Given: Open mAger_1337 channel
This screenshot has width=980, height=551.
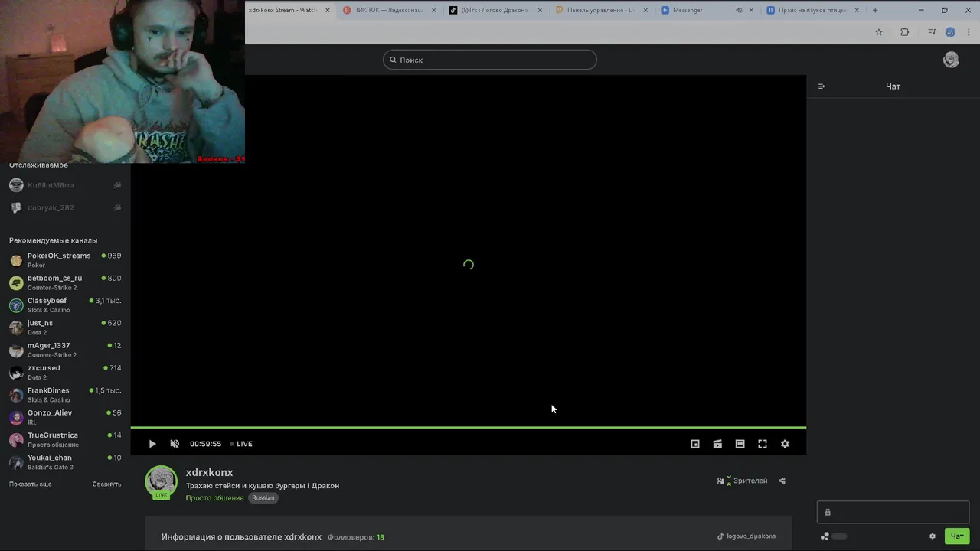Looking at the screenshot, I should [65, 350].
